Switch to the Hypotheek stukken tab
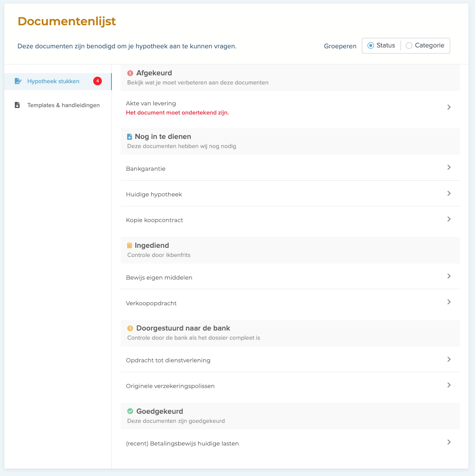Image resolution: width=475 pixels, height=476 pixels. click(53, 81)
